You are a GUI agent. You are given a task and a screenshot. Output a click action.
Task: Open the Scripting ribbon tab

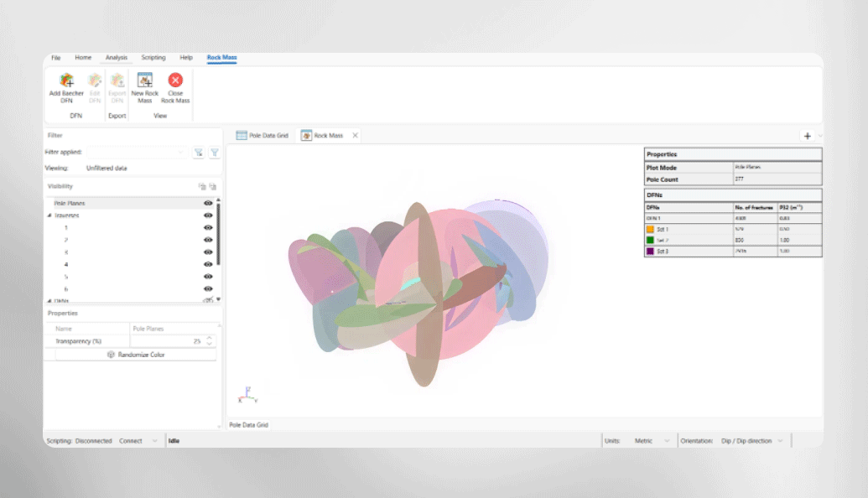pyautogui.click(x=153, y=58)
